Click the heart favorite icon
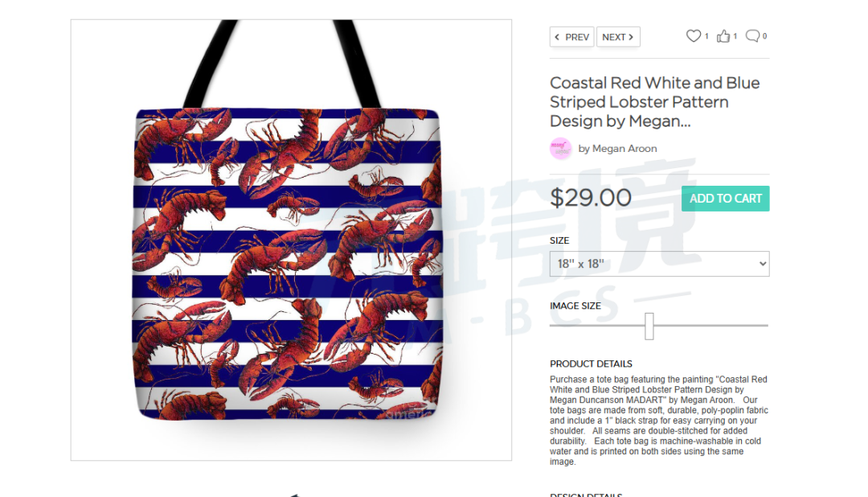The width and height of the screenshot is (868, 497). tap(693, 36)
